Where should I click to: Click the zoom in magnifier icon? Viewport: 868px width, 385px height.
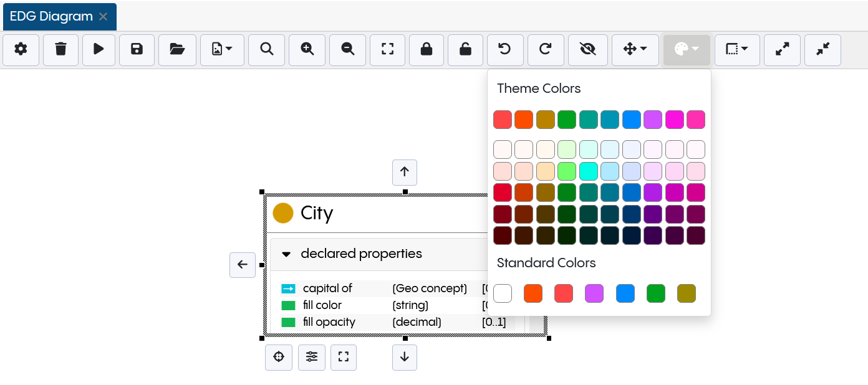pyautogui.click(x=307, y=50)
